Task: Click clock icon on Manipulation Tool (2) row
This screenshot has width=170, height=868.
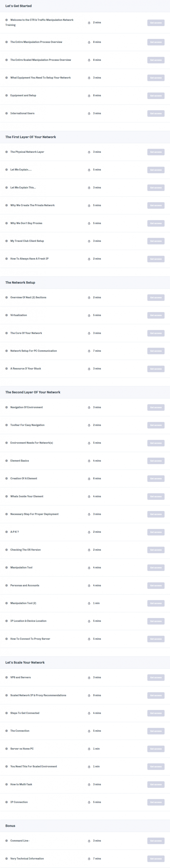Action: tap(89, 603)
